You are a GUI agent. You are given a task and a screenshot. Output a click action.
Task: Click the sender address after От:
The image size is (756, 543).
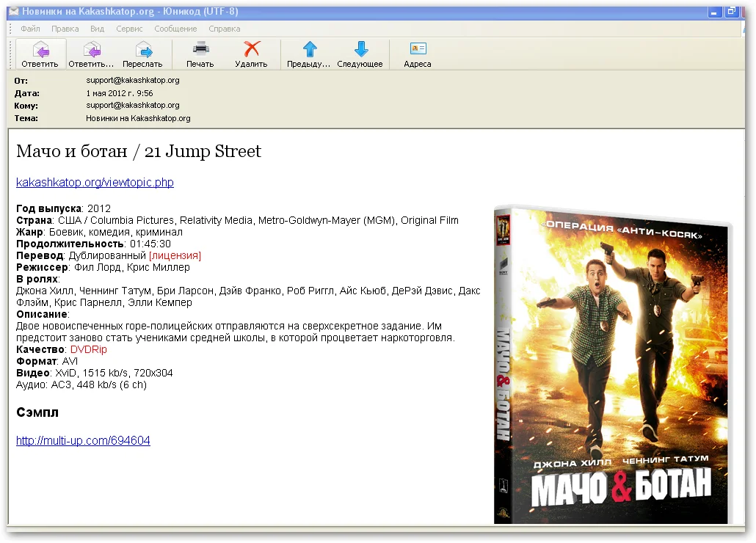tap(133, 81)
